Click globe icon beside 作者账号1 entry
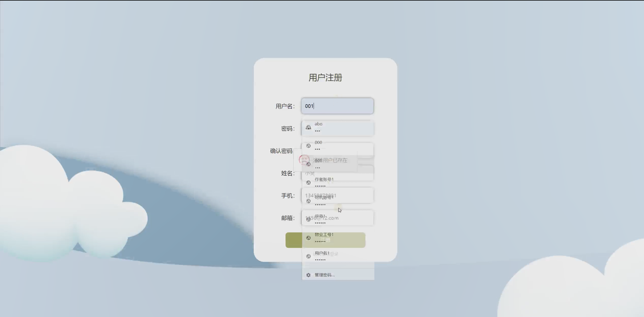Image resolution: width=644 pixels, height=317 pixels. click(x=308, y=183)
